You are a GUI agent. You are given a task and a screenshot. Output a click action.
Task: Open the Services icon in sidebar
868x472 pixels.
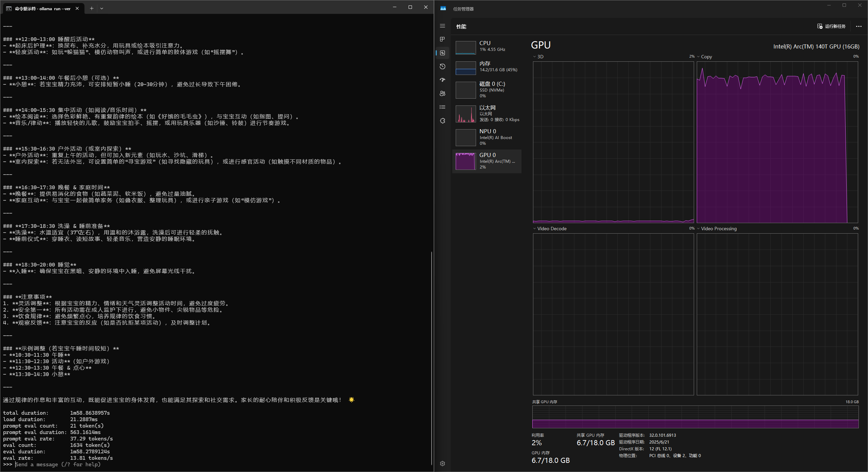tap(442, 121)
